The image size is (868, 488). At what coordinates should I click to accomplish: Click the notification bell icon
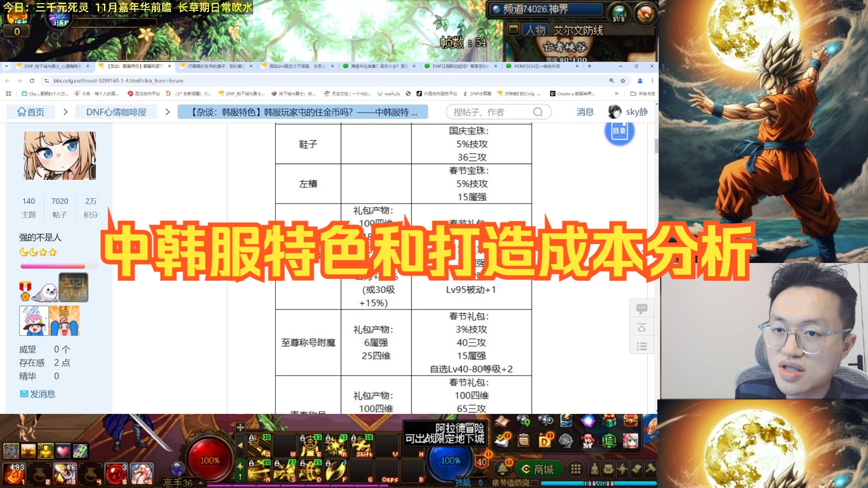502,469
